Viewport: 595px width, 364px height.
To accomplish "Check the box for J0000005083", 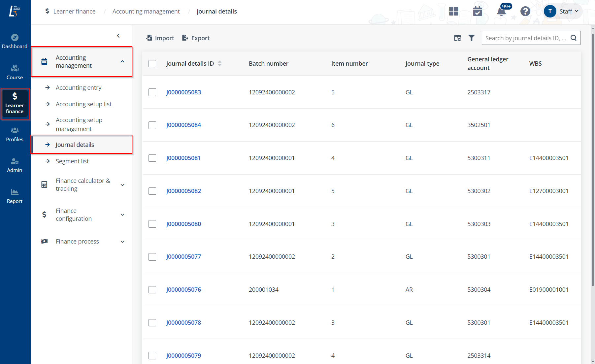I will pyautogui.click(x=152, y=92).
